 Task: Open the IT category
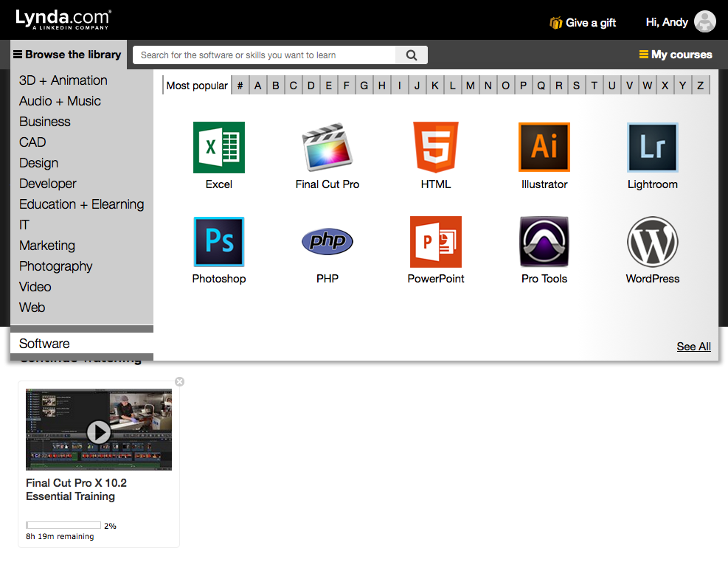24,225
